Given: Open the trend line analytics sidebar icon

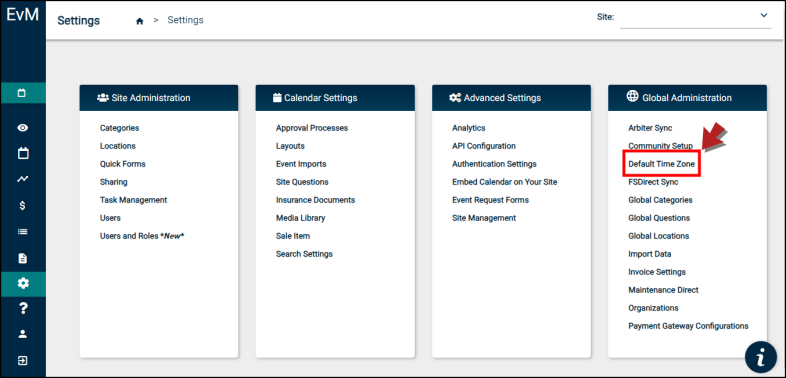Looking at the screenshot, I should click(x=23, y=179).
